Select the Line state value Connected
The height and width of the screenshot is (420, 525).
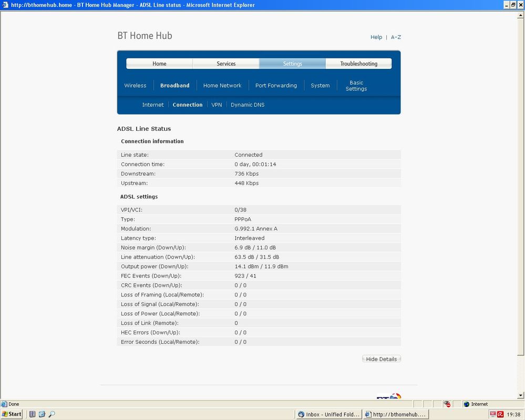point(249,155)
